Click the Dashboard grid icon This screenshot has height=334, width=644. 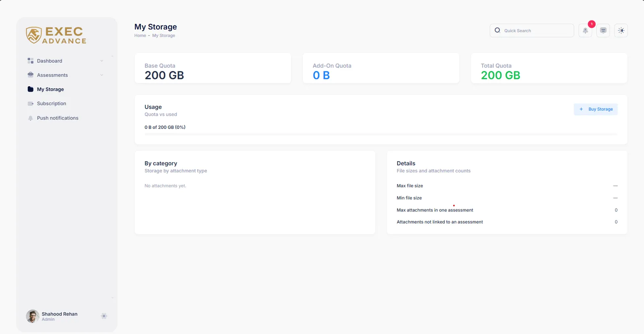click(31, 61)
